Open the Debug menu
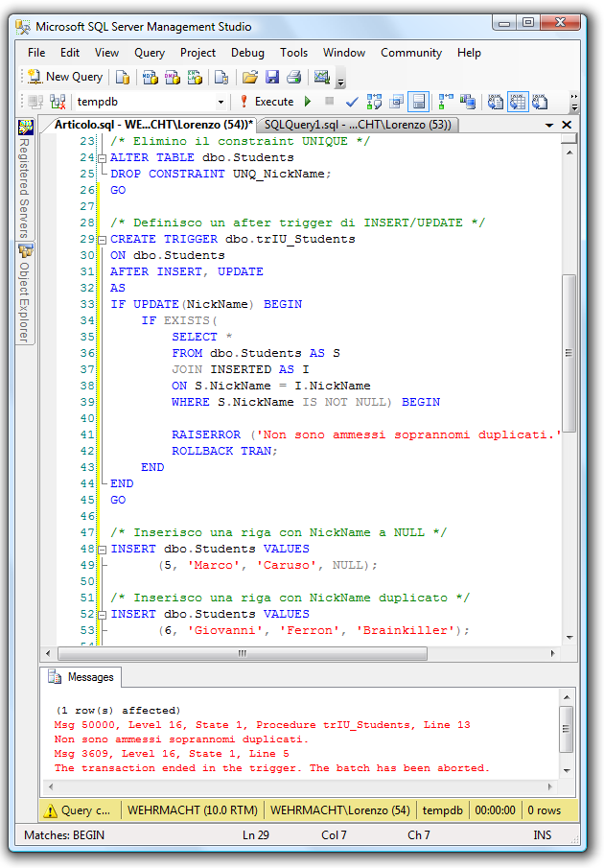The image size is (604, 868). coord(247,53)
